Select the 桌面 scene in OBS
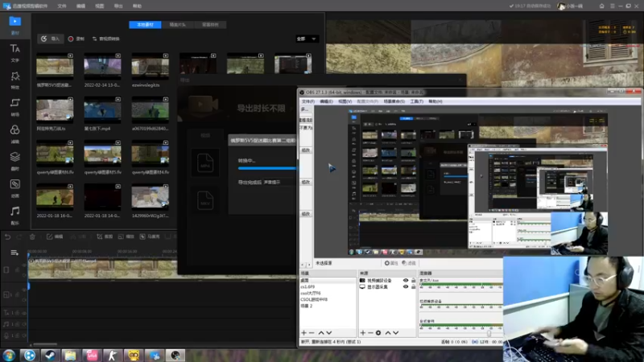The height and width of the screenshot is (362, 644). [328, 280]
